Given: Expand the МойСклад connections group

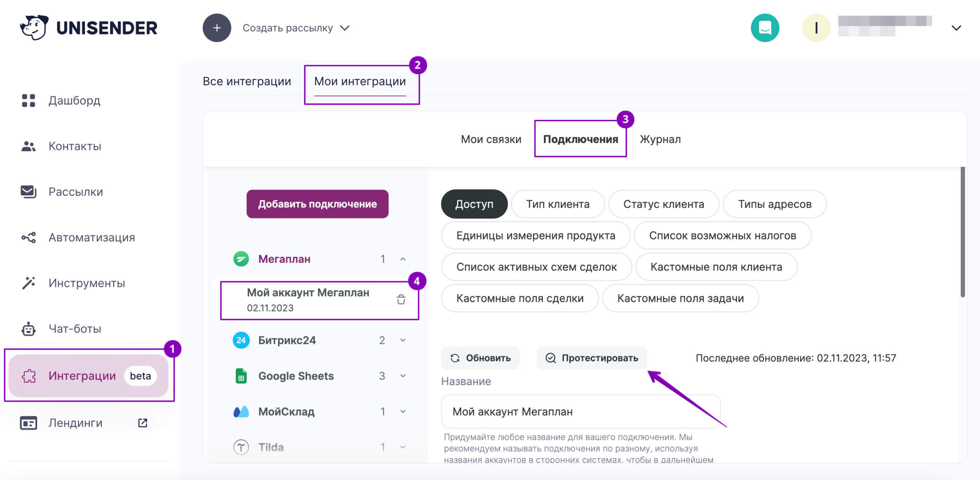Looking at the screenshot, I should coord(403,412).
